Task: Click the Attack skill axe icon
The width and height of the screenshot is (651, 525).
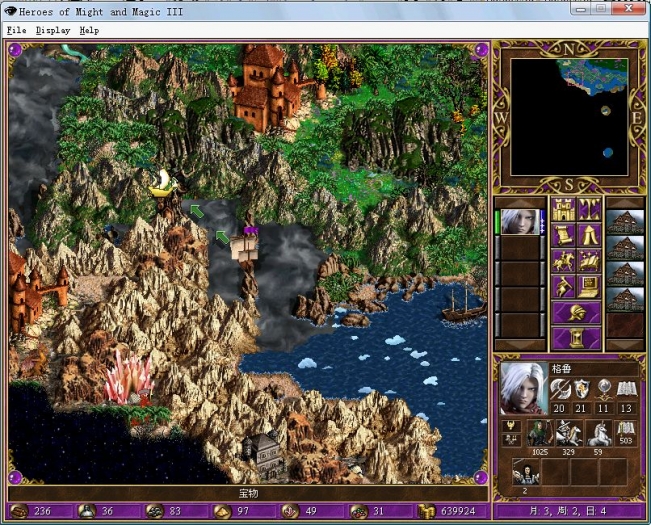Action: click(x=560, y=389)
